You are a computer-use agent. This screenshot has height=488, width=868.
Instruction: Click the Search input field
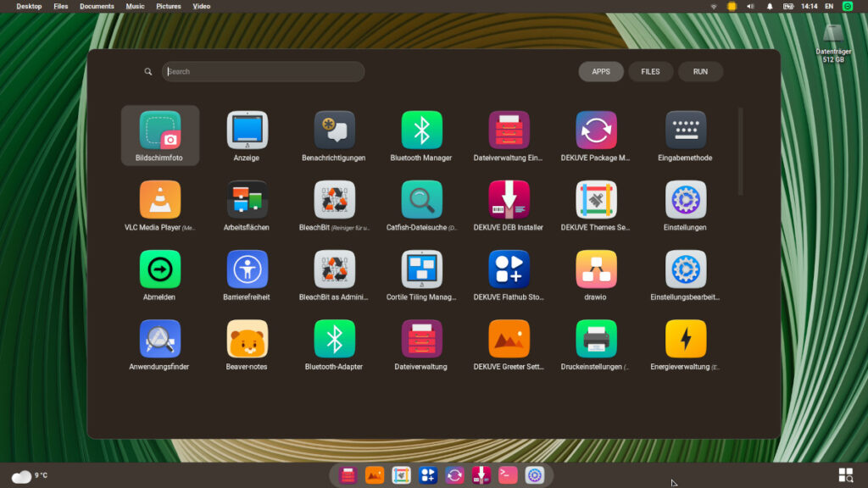tap(263, 72)
